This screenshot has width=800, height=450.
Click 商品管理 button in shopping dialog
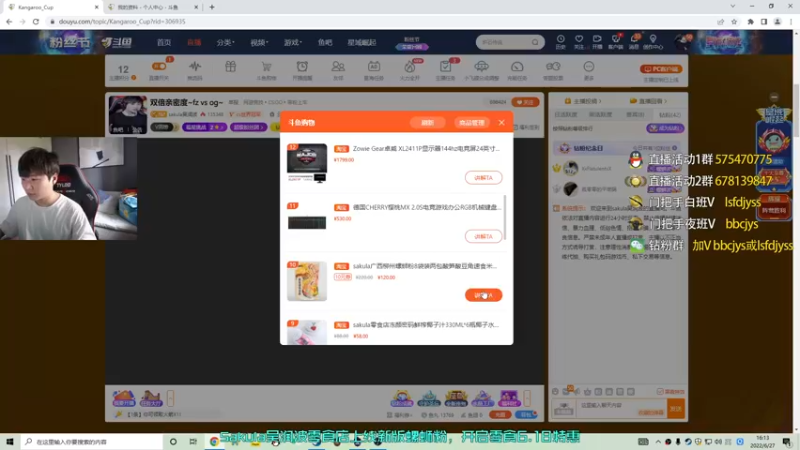tap(471, 122)
